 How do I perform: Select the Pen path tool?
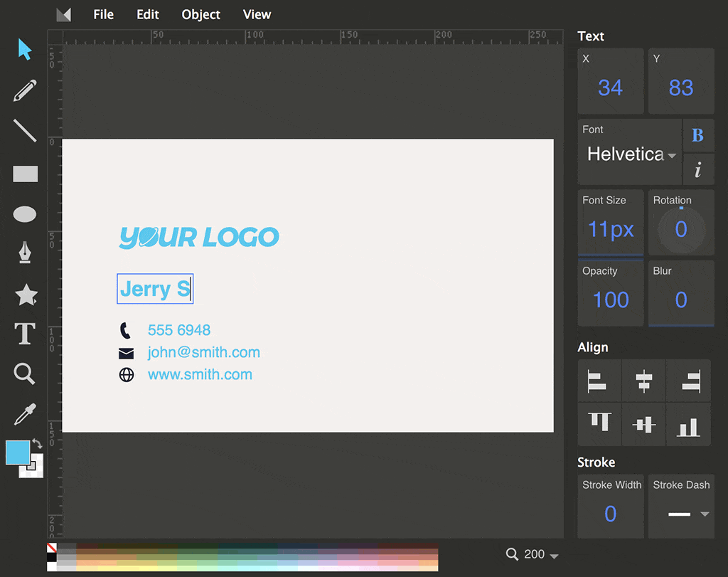(25, 253)
